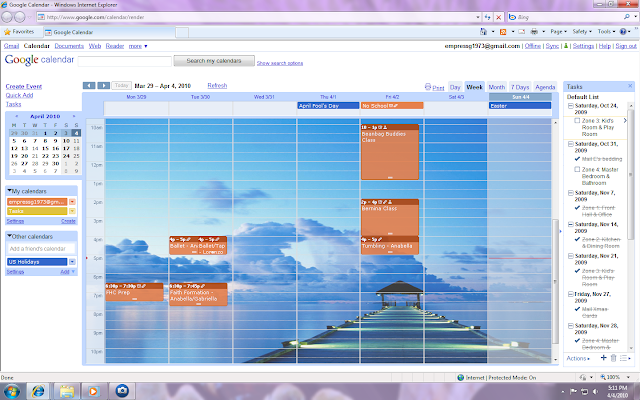Select the Week view tab

(x=474, y=87)
